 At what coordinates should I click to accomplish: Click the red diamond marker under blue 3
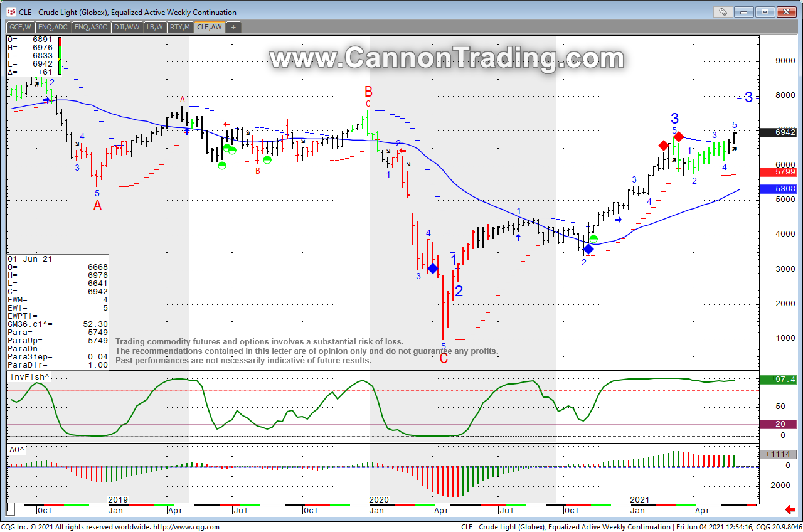pyautogui.click(x=678, y=137)
